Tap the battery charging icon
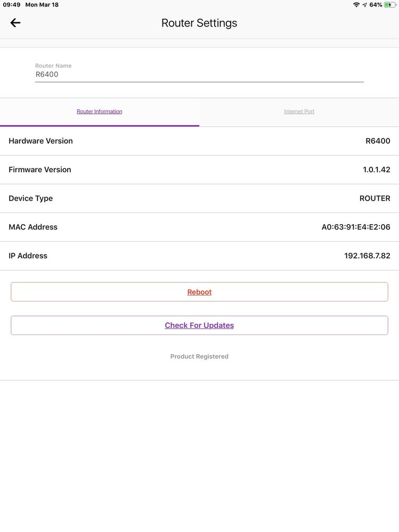Screen dimensions: 399x532 390,5
